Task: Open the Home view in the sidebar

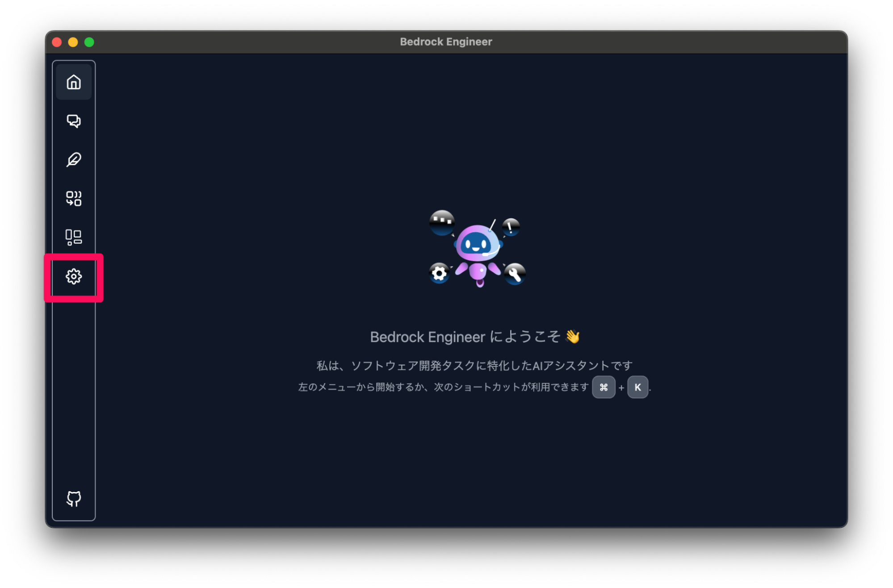Action: 74,82
